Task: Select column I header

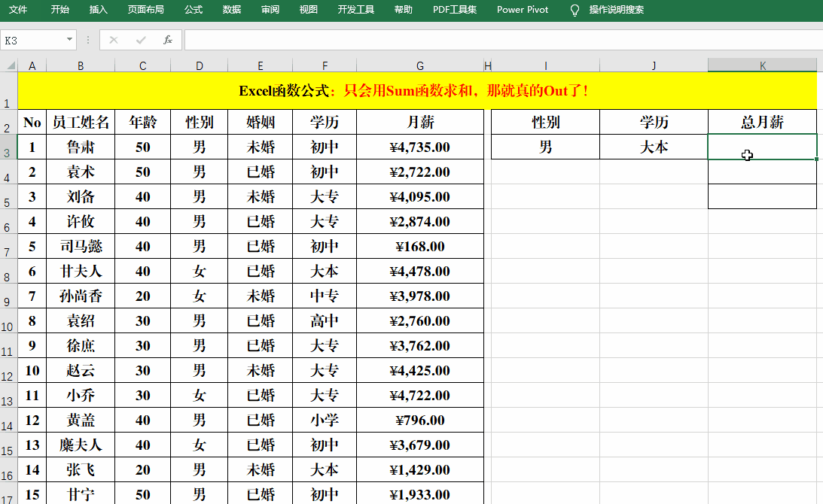Action: click(x=545, y=65)
